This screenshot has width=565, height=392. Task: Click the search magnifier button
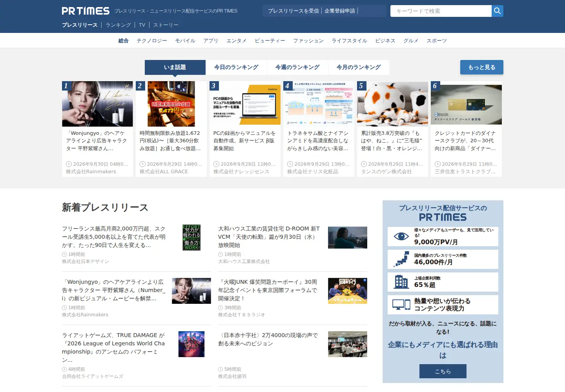(x=497, y=11)
